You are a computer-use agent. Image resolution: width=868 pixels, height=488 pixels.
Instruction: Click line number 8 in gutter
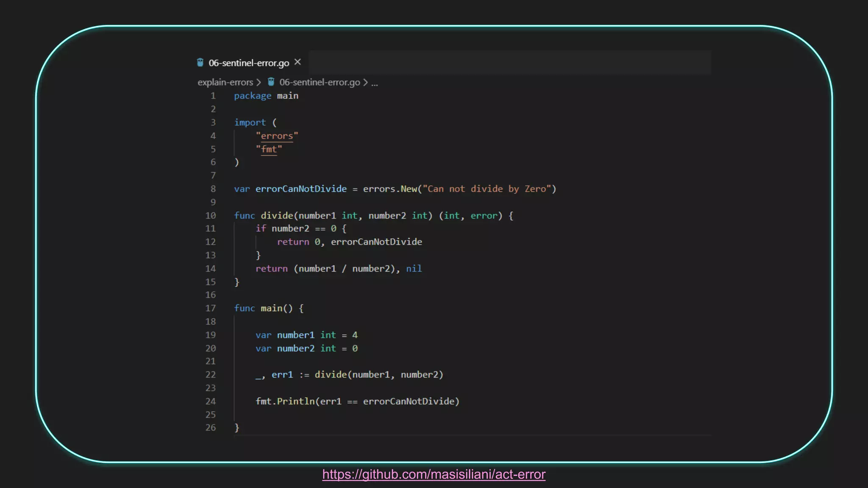coord(213,189)
